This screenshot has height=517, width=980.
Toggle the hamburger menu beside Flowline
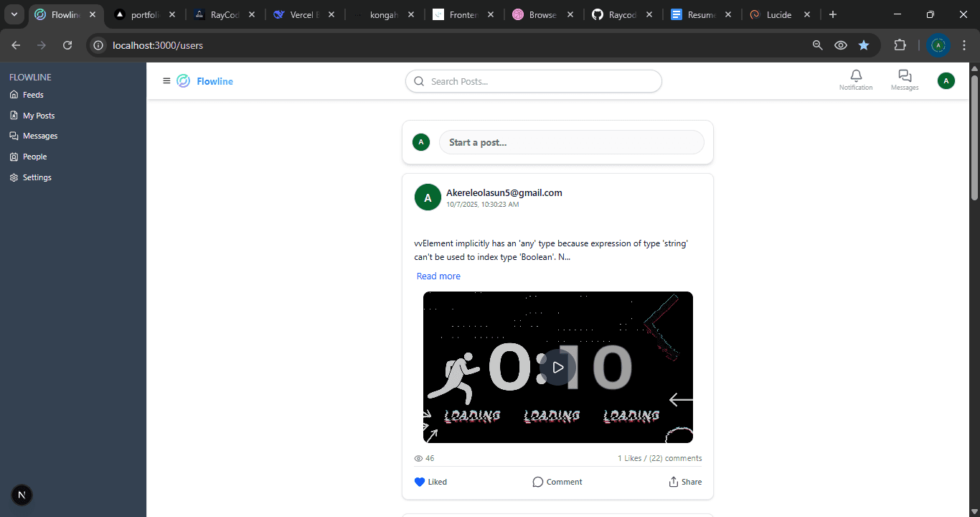coord(166,80)
